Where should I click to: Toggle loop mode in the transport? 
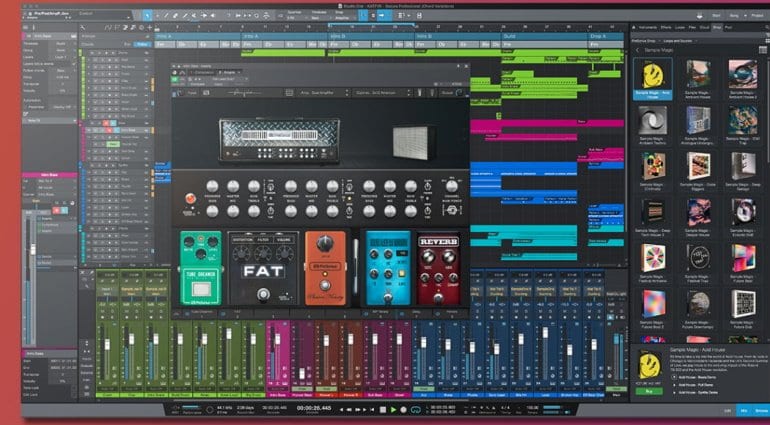416,409
